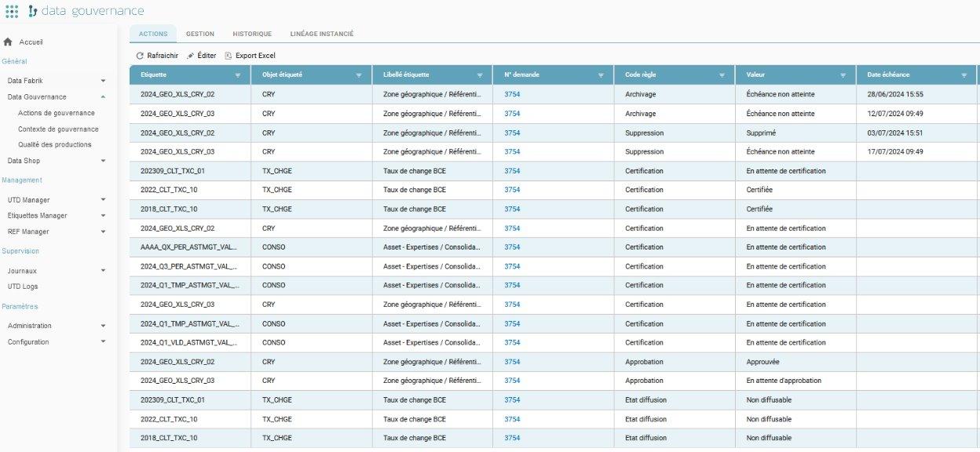Open filter menu on Date échéance column
Image resolution: width=980 pixels, height=452 pixels.
(964, 75)
